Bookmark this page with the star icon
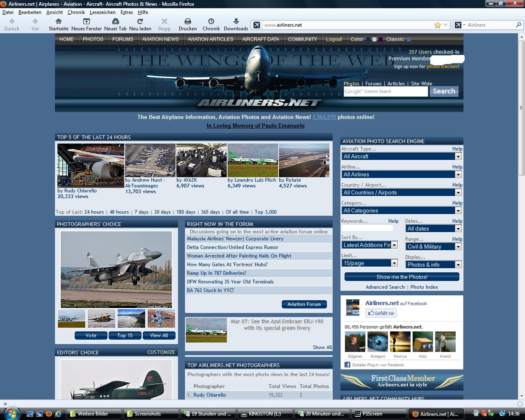Viewport: 525px width, 420px height. click(438, 25)
